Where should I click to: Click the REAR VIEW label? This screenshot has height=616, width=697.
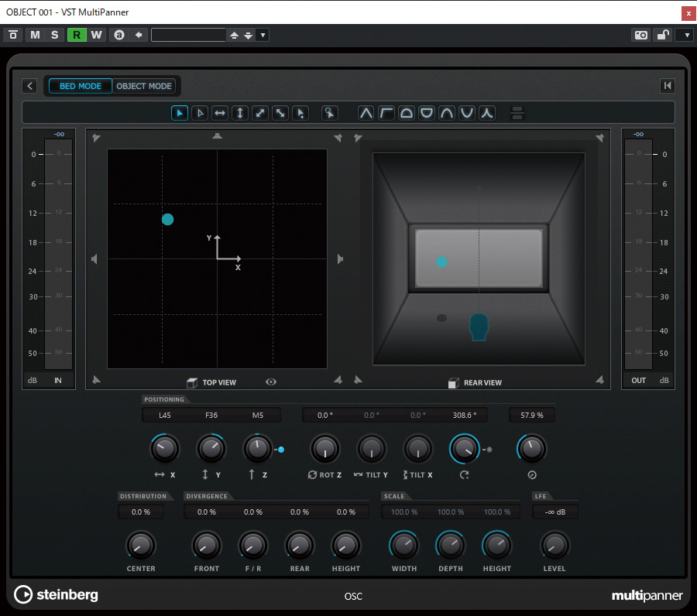(482, 383)
